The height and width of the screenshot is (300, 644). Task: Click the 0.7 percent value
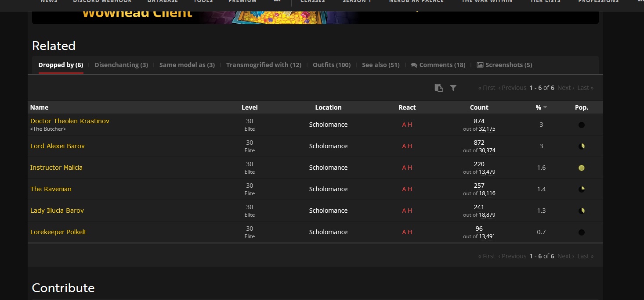click(x=541, y=232)
